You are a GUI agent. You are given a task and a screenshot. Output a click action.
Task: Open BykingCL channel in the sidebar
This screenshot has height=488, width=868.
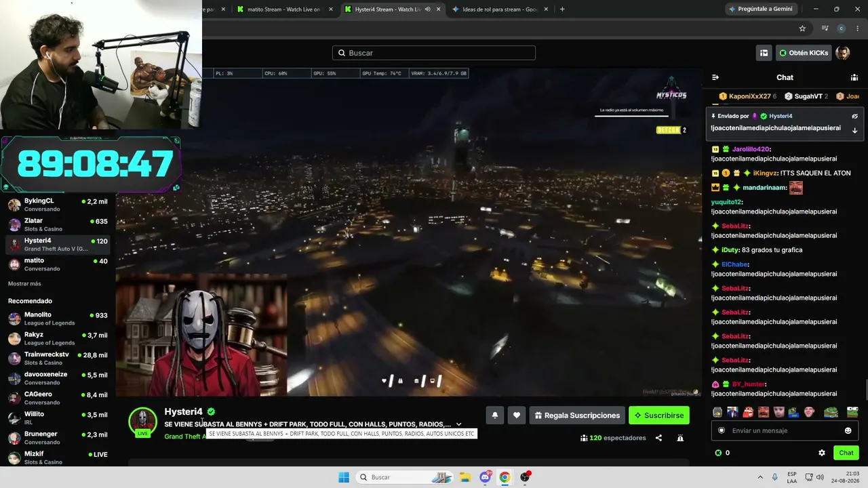pyautogui.click(x=58, y=205)
